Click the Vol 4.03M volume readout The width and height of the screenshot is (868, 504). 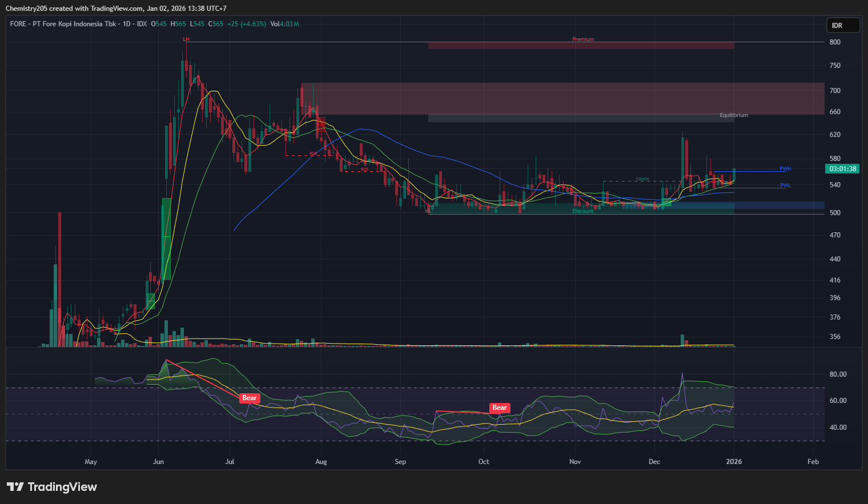pos(284,24)
